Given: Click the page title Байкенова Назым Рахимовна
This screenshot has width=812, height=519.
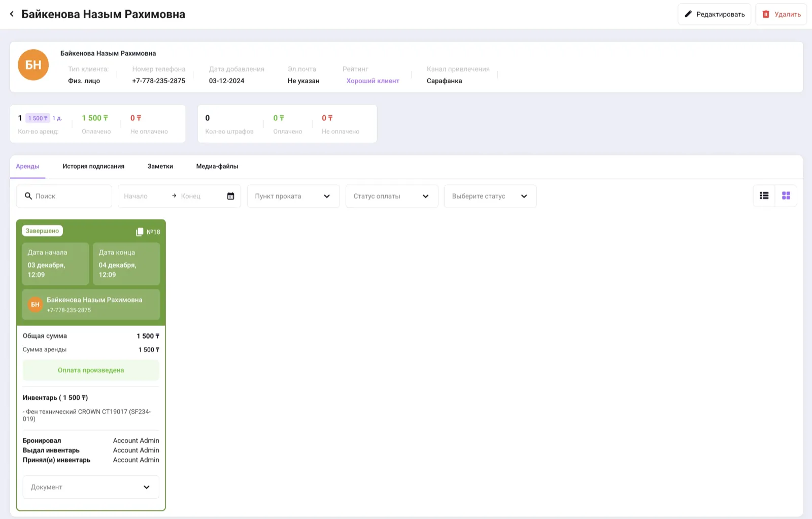Looking at the screenshot, I should (104, 14).
